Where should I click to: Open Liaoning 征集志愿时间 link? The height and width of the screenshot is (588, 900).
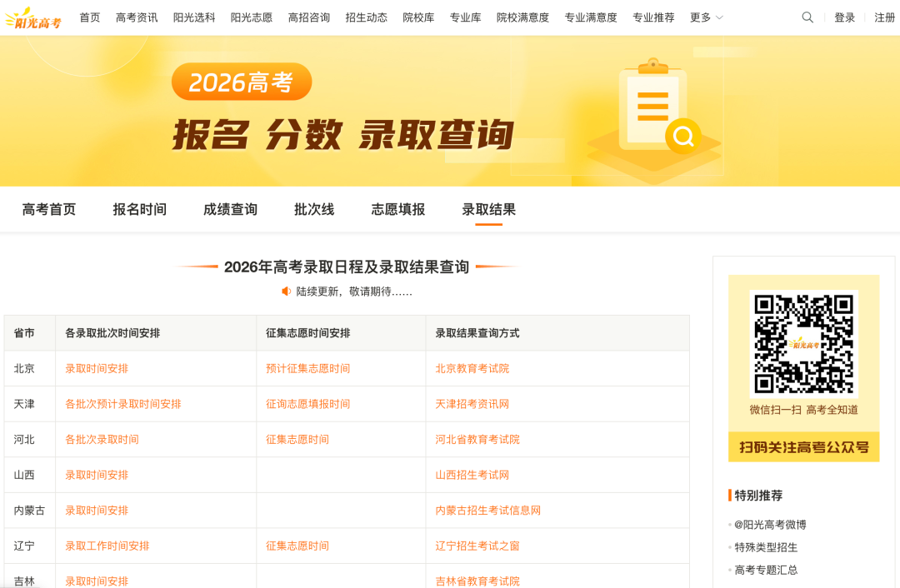[297, 546]
